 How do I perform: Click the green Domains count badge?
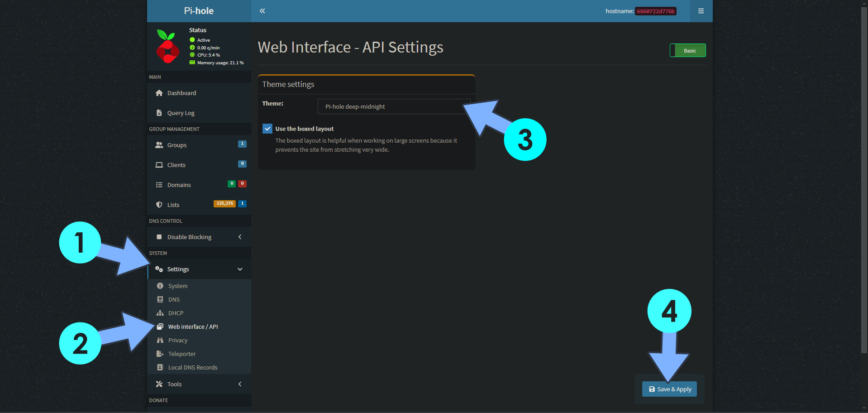pyautogui.click(x=232, y=183)
